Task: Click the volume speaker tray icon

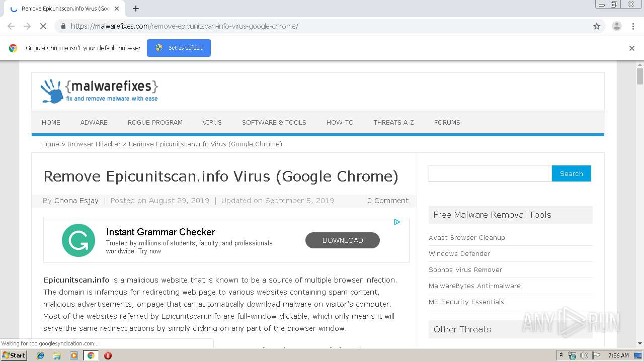Action: 584,355
